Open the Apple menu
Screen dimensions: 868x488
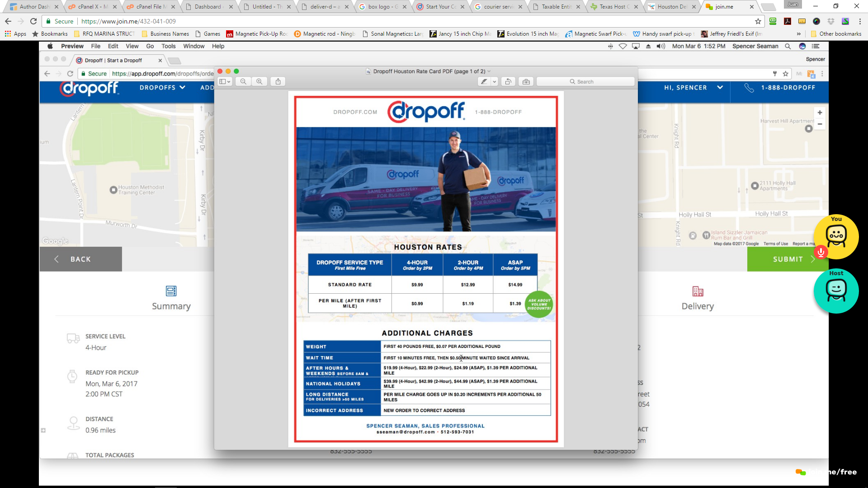[50, 46]
